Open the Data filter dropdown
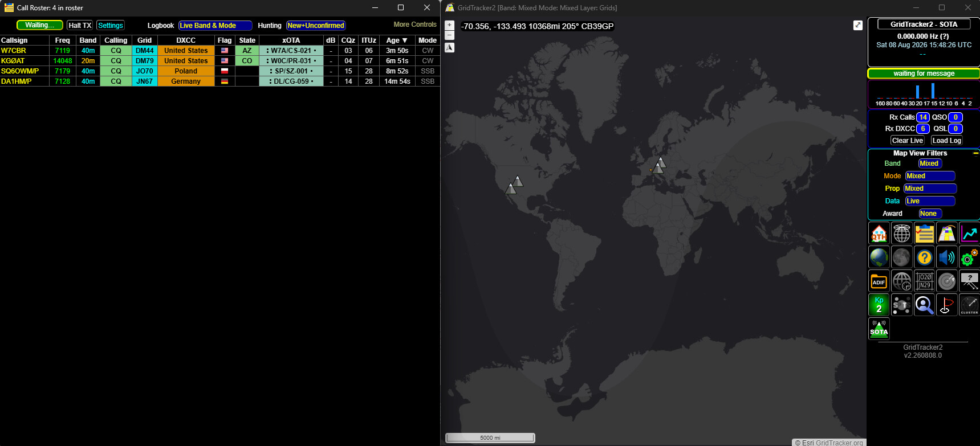 (x=930, y=201)
